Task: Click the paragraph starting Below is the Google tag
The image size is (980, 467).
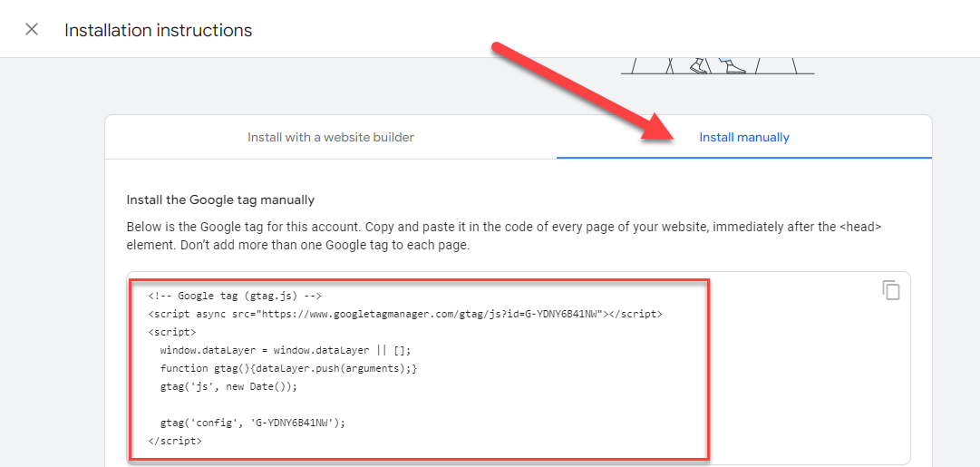Action: pyautogui.click(x=504, y=237)
